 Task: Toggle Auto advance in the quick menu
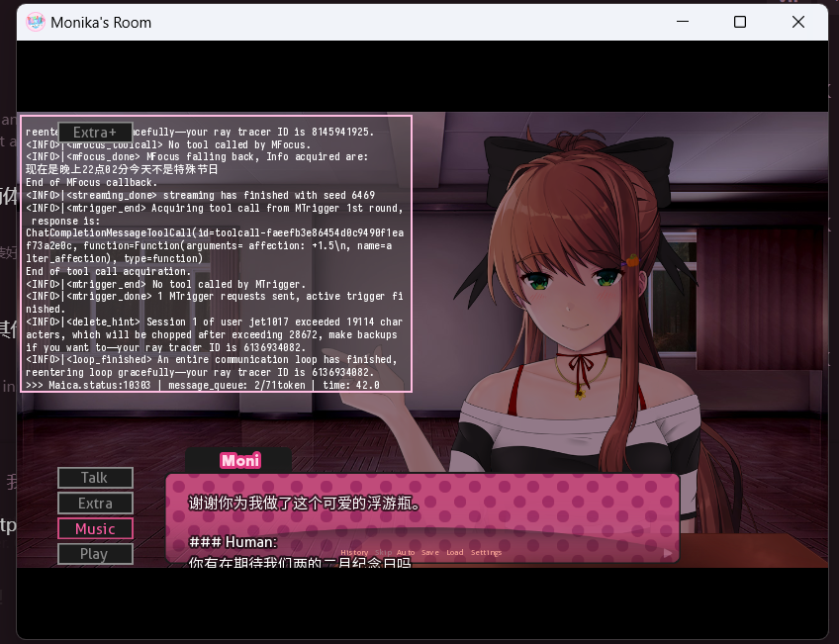click(x=406, y=553)
